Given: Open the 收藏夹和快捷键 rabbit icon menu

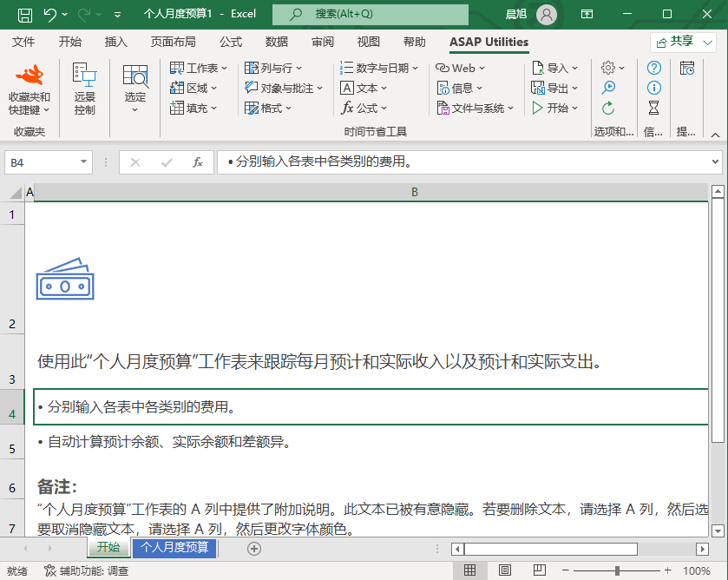Looking at the screenshot, I should pyautogui.click(x=30, y=90).
